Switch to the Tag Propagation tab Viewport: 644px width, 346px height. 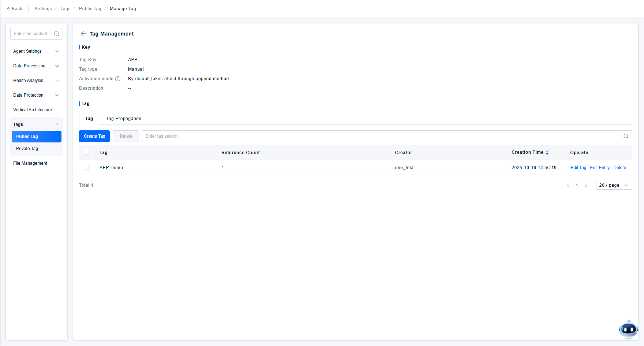(124, 119)
